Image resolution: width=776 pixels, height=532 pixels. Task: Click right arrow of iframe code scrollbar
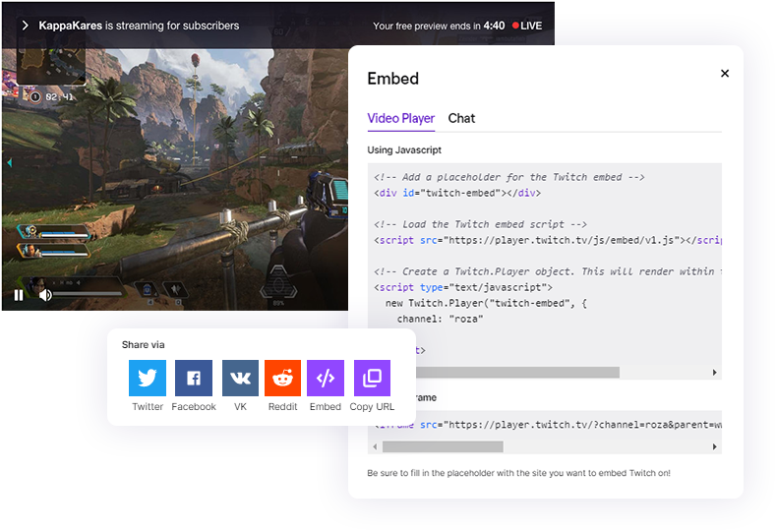[715, 446]
